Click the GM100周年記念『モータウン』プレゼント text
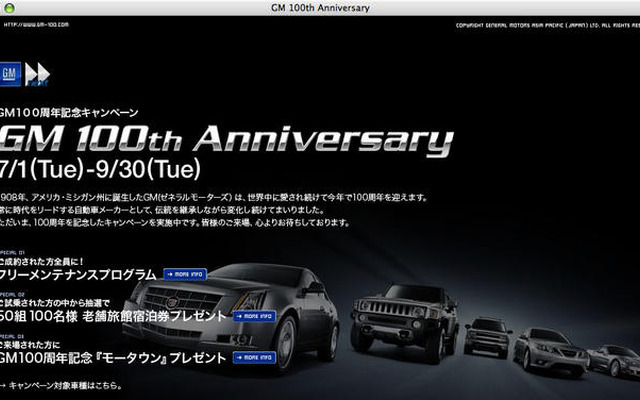 (x=113, y=358)
